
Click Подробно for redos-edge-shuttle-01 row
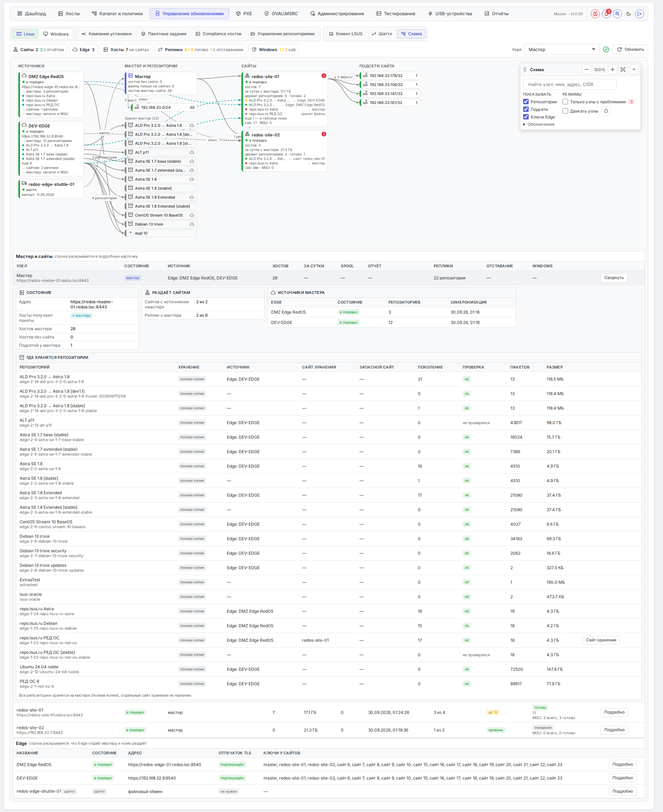[x=623, y=791]
